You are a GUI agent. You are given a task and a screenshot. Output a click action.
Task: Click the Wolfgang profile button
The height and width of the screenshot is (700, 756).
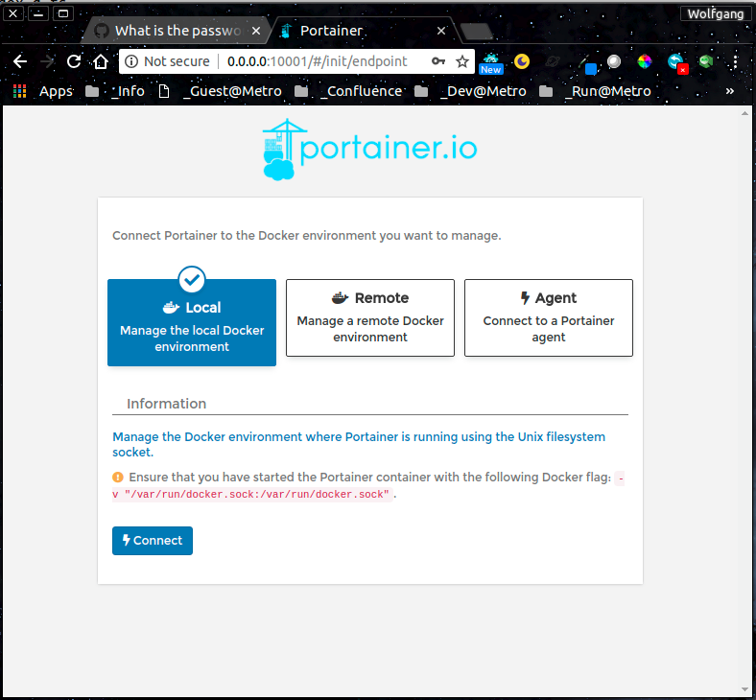coord(716,13)
